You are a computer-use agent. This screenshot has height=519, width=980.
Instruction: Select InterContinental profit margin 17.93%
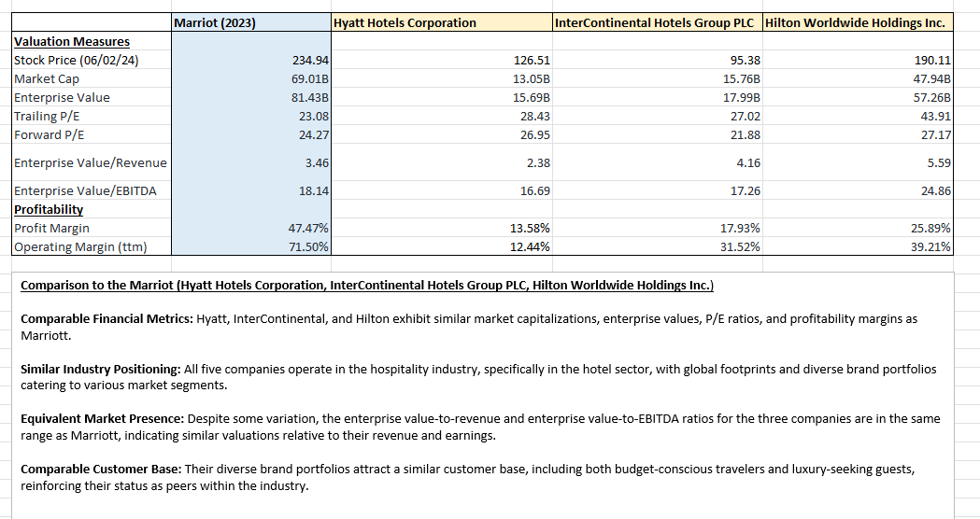[x=658, y=229]
